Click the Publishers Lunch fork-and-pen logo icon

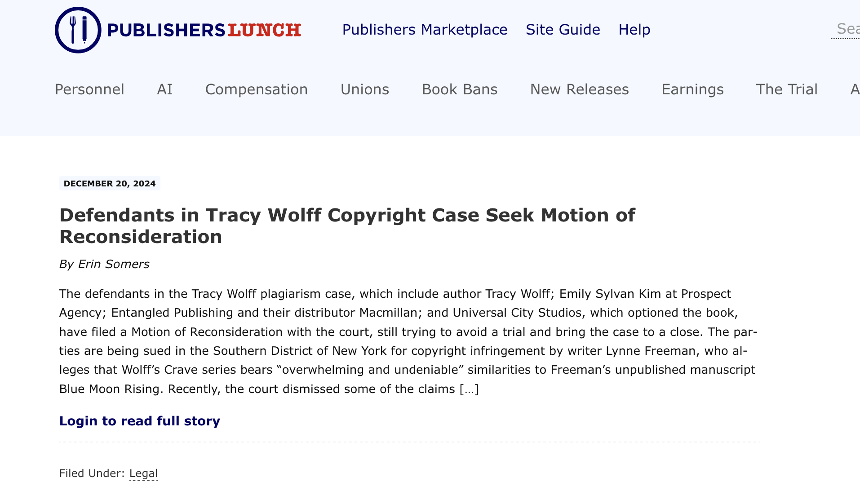78,30
